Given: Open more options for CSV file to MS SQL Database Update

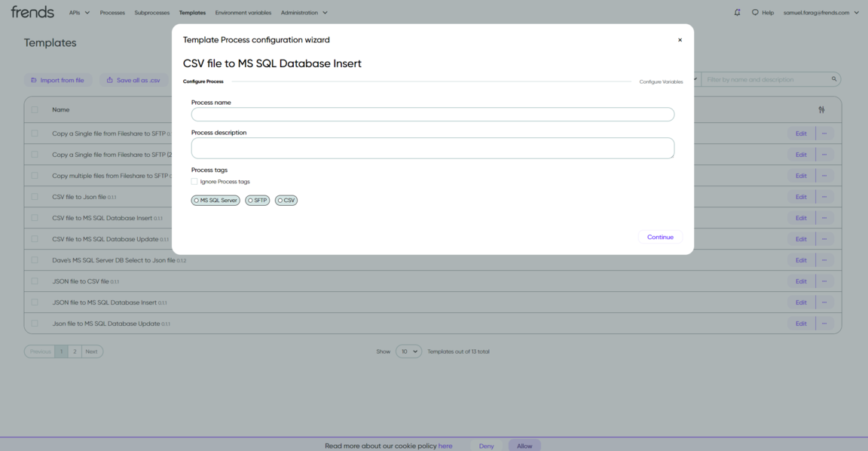Looking at the screenshot, I should 824,239.
